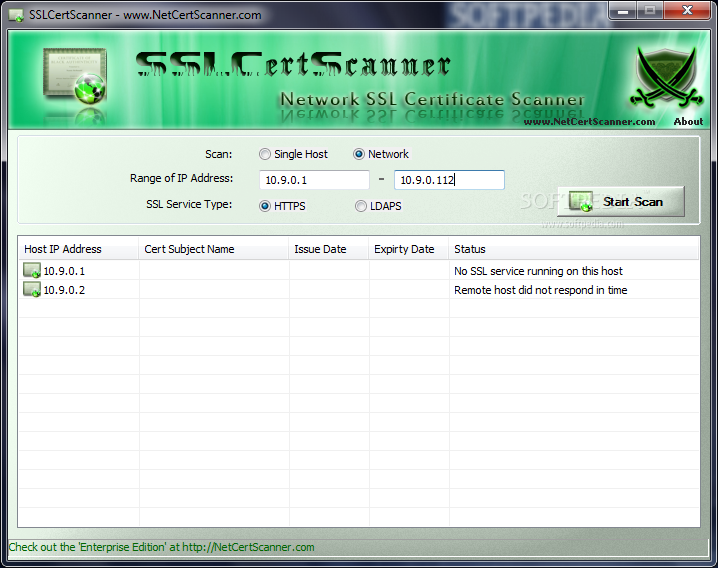Click the SSLCertScanner title bar app icon
718x568 pixels.
(x=16, y=15)
